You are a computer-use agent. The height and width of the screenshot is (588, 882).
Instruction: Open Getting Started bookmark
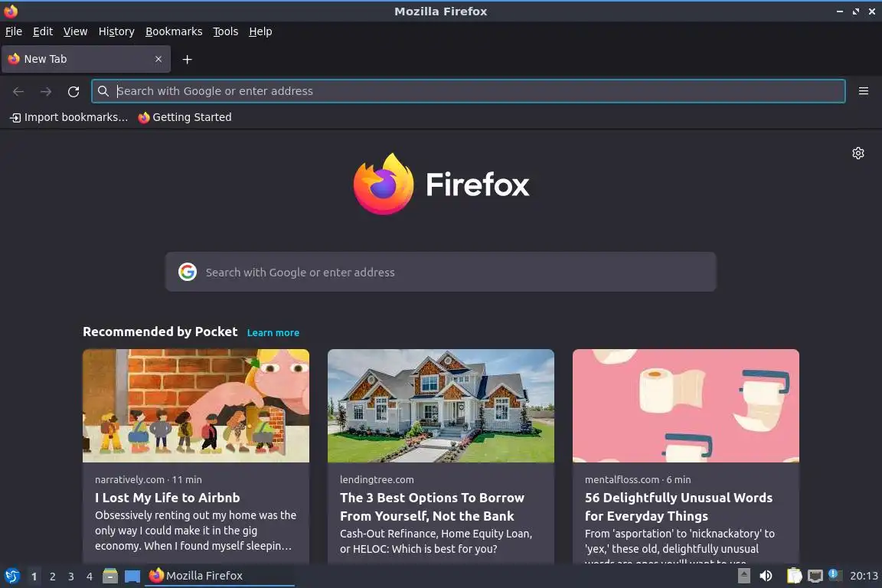[x=185, y=117]
